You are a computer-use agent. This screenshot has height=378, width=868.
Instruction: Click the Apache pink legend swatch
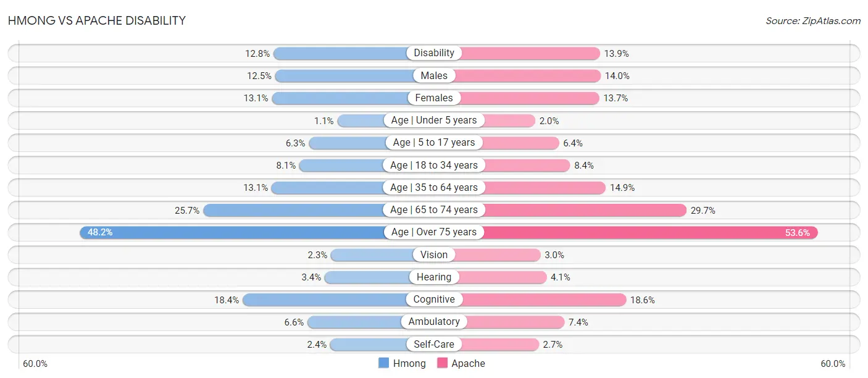pos(442,363)
